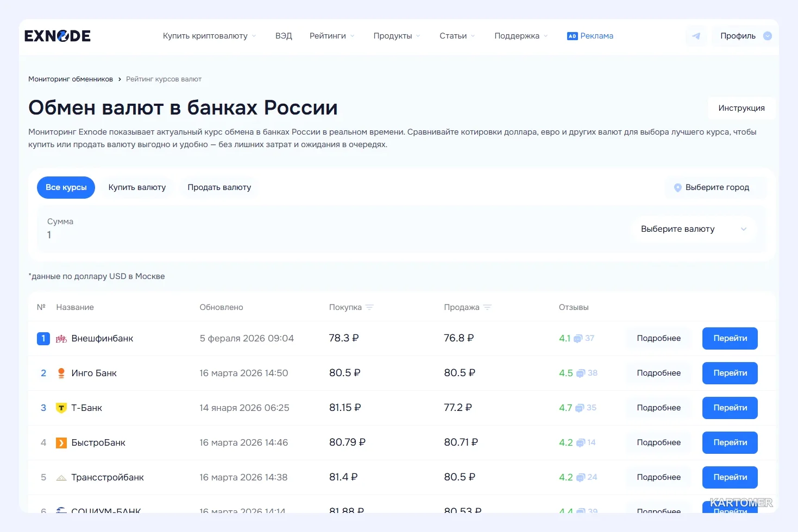
Task: Click the Сумма input field
Action: tap(331, 229)
